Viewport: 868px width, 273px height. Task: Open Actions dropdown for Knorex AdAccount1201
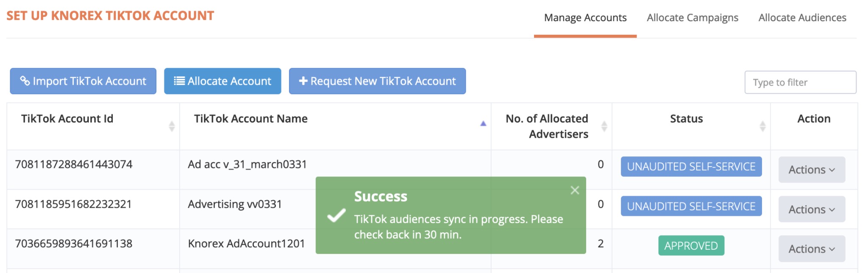point(811,249)
